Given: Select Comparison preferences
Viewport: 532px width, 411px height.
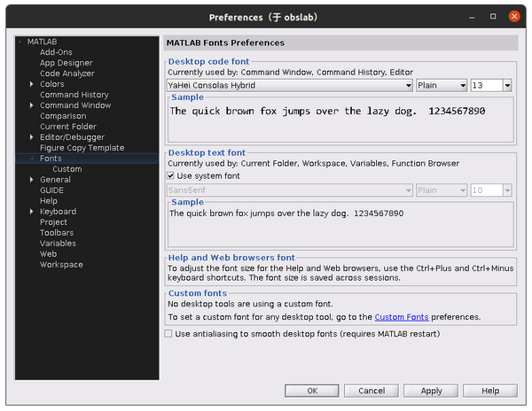Looking at the screenshot, I should pos(63,116).
